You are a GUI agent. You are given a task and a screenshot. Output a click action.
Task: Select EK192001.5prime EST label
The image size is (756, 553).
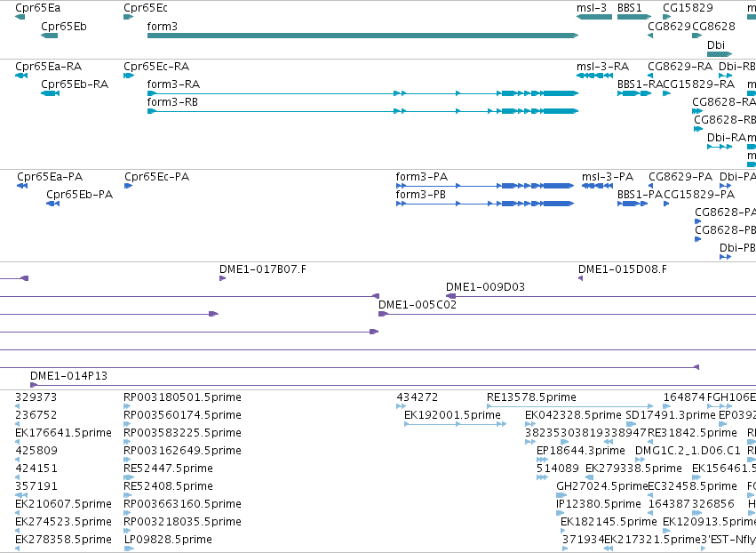(x=453, y=415)
